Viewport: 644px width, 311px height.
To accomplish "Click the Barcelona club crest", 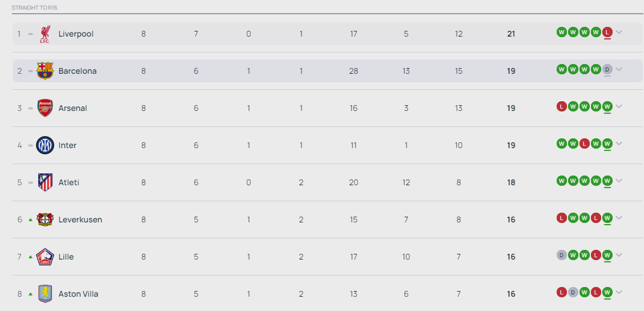I will point(45,71).
